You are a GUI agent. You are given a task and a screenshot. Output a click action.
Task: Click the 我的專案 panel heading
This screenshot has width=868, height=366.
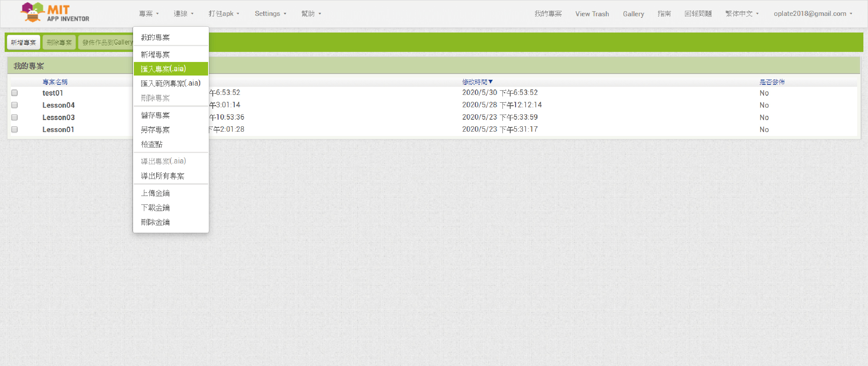coord(29,66)
